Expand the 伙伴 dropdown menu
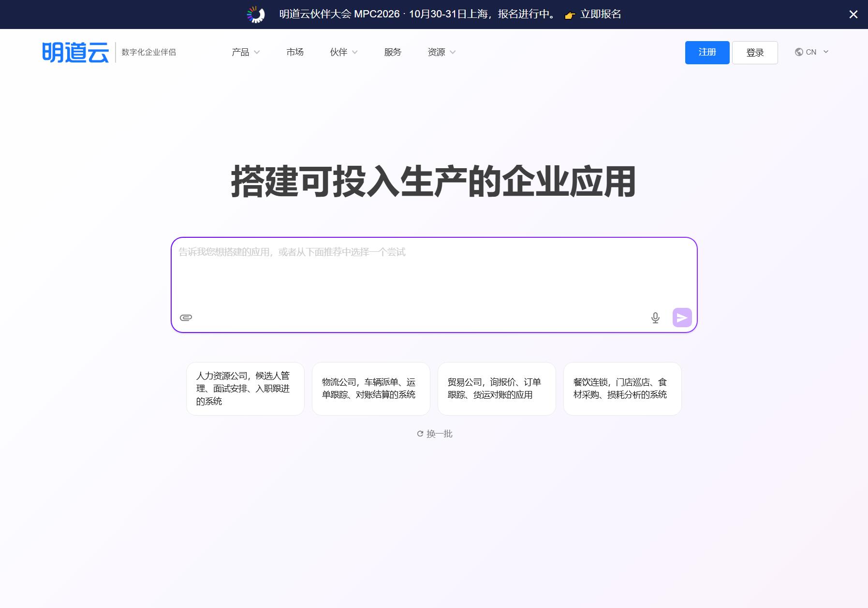868x608 pixels. point(344,52)
